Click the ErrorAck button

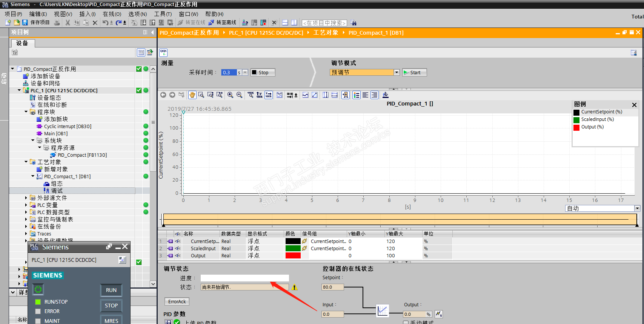[177, 301]
